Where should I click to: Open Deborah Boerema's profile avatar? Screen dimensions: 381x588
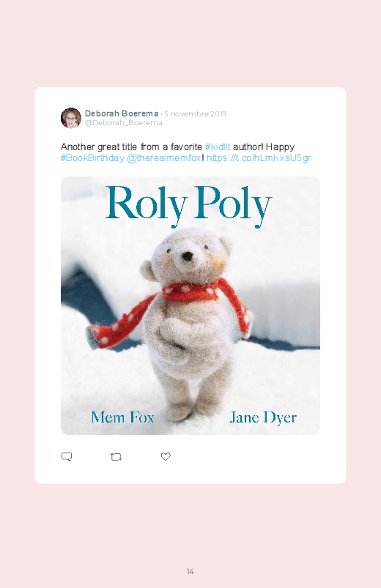coord(71,118)
